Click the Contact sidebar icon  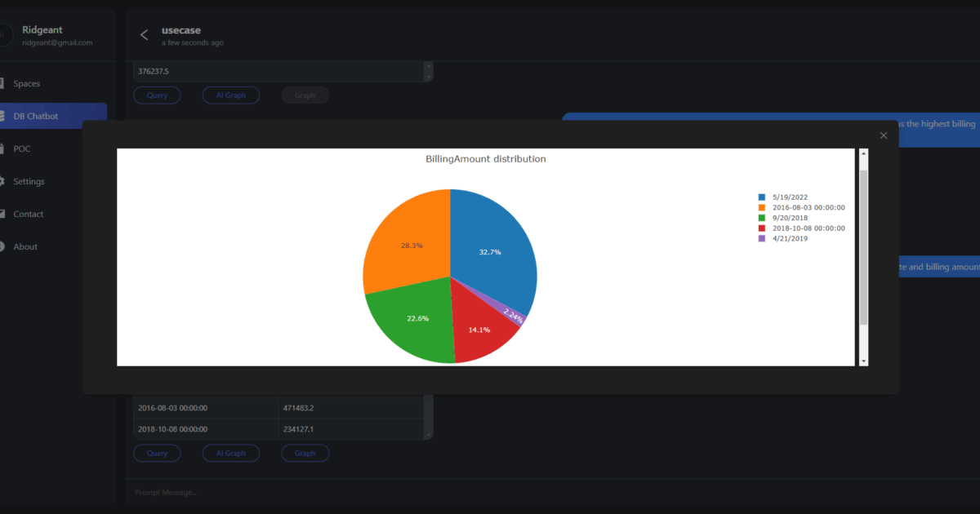point(2,214)
